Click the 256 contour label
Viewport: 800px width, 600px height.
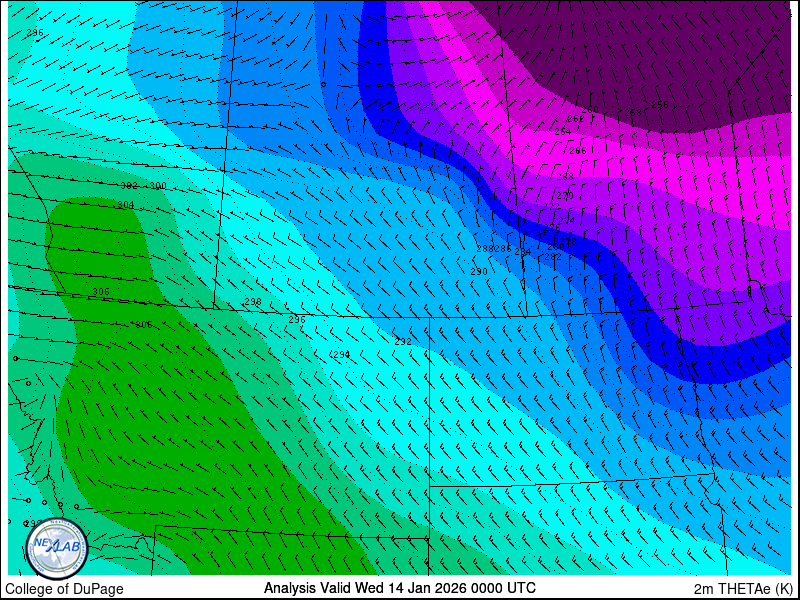click(660, 105)
